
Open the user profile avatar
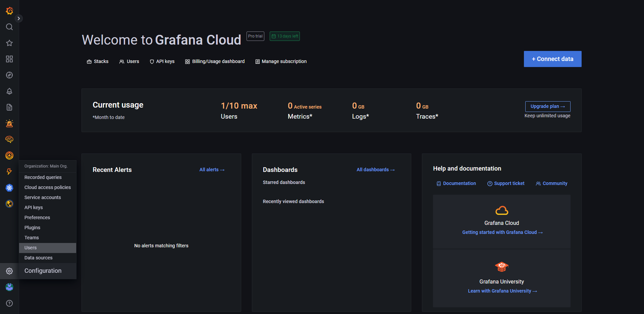(x=9, y=287)
